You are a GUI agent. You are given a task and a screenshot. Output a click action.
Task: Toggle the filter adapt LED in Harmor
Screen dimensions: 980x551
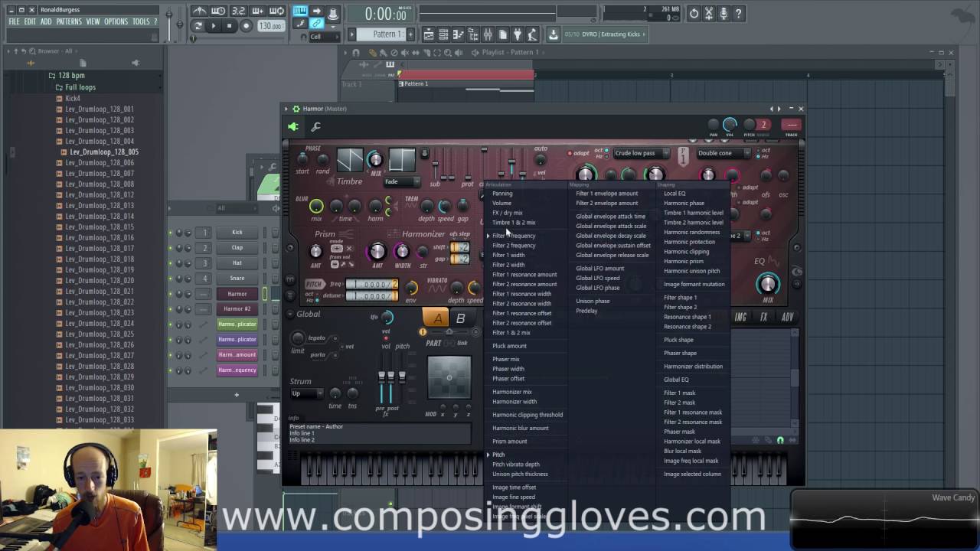tap(570, 153)
